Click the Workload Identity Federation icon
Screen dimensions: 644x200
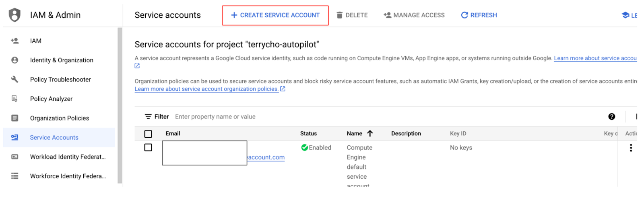(x=15, y=157)
